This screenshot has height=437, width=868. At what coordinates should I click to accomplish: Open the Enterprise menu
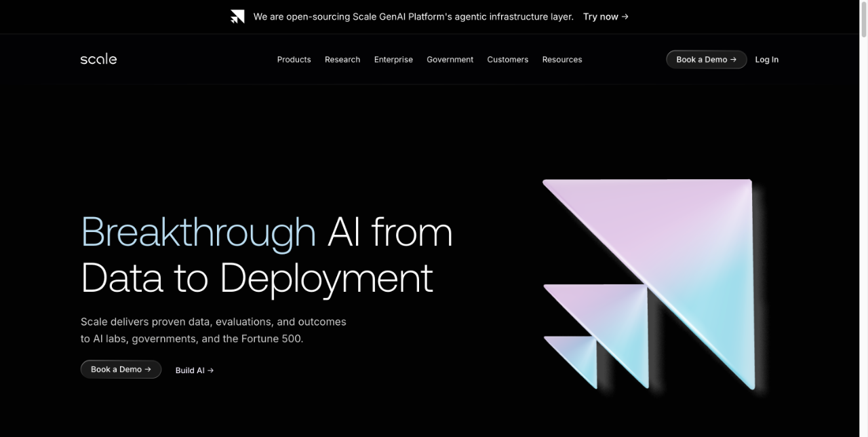393,60
